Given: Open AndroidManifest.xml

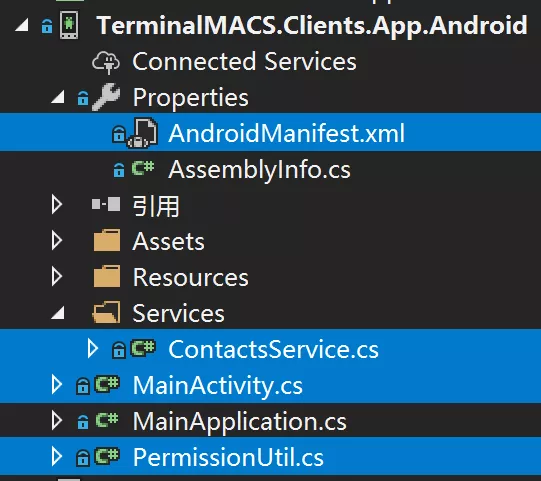Looking at the screenshot, I should click(x=286, y=133).
